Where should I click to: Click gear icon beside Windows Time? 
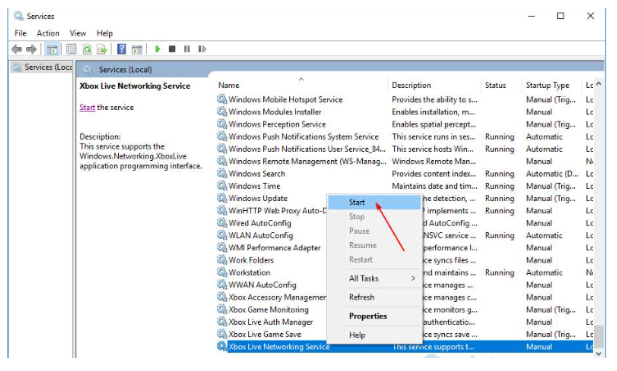222,186
